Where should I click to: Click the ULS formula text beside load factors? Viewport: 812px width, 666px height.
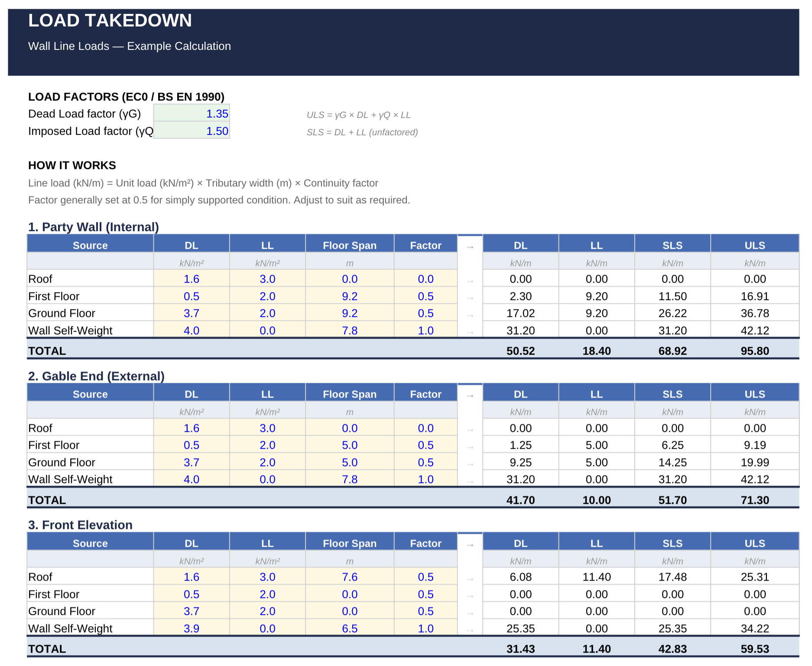tap(358, 115)
